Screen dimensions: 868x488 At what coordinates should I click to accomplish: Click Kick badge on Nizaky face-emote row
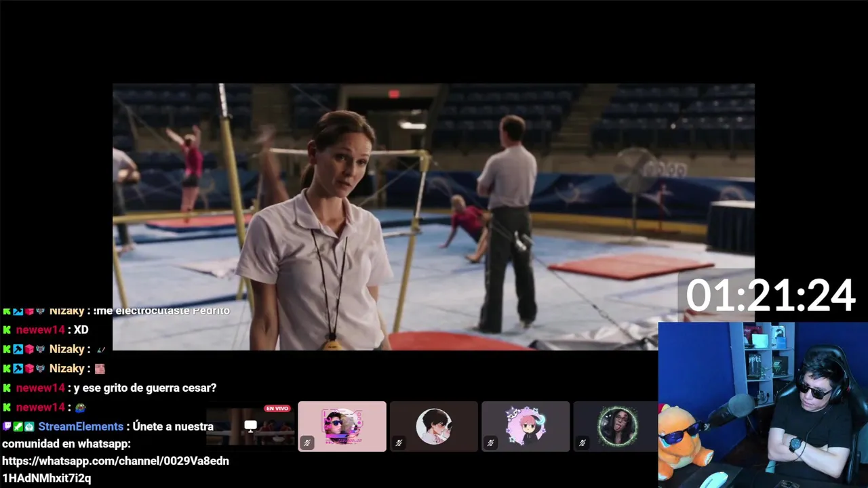click(7, 369)
